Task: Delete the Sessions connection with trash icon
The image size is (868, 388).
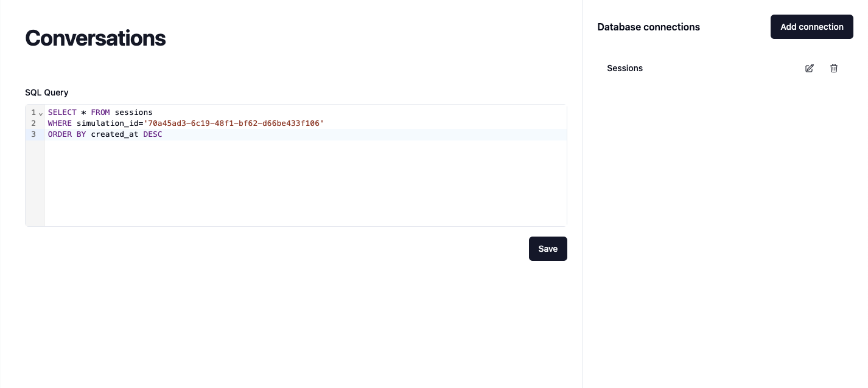Action: click(x=834, y=68)
